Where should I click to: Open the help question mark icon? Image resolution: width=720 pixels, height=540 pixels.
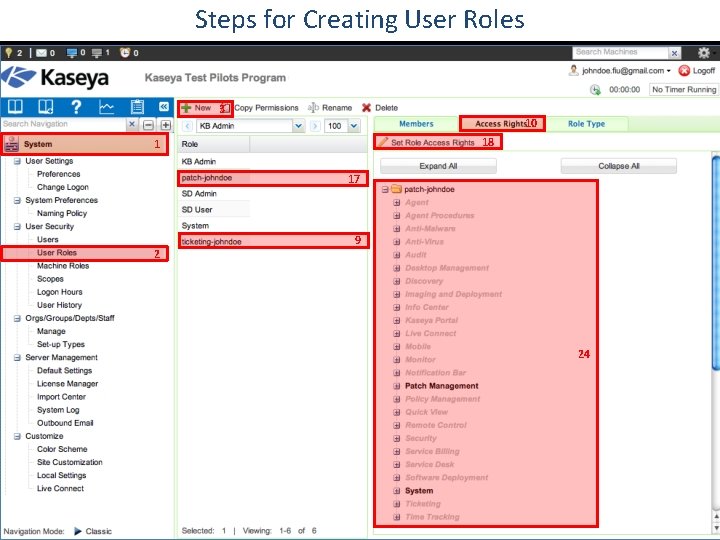pyautogui.click(x=76, y=107)
